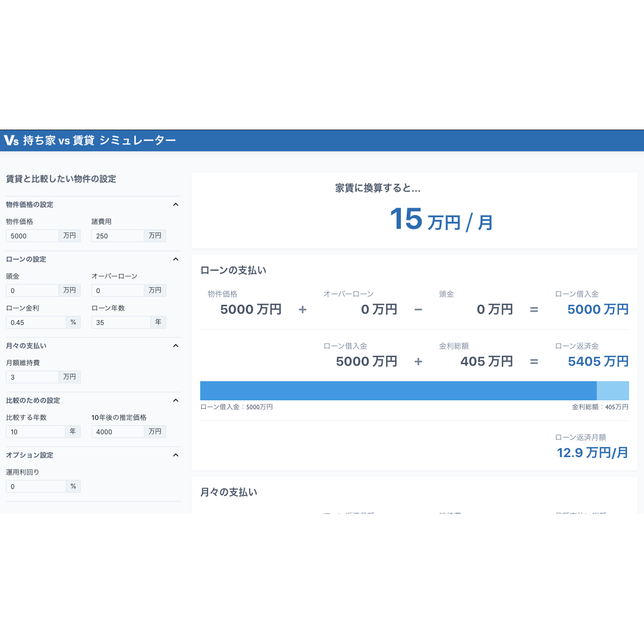
Task: Click the loan breakdown progress bar
Action: pyautogui.click(x=414, y=390)
